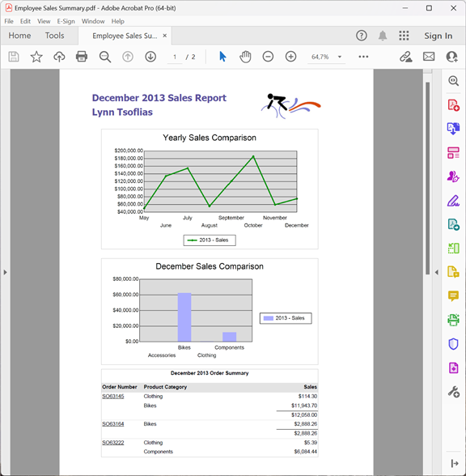466x476 pixels.
Task: Open the Create PDF tool
Action: pos(453,105)
